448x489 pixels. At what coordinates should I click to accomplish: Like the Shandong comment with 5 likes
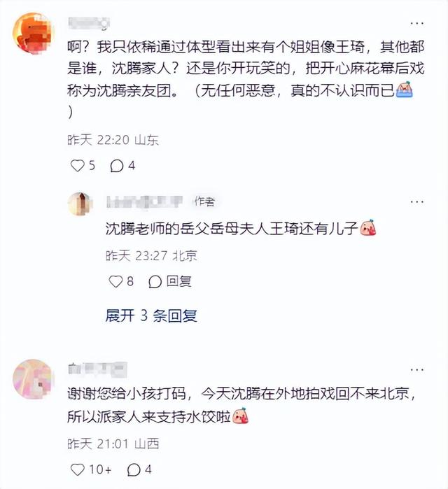click(x=78, y=166)
